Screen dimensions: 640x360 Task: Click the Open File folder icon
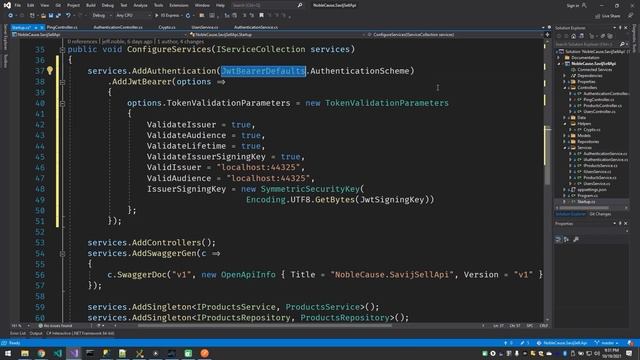coord(43,16)
